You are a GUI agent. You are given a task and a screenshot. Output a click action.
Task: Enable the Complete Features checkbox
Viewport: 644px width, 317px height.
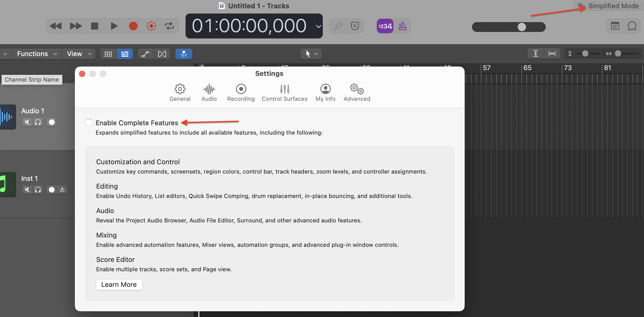point(89,123)
